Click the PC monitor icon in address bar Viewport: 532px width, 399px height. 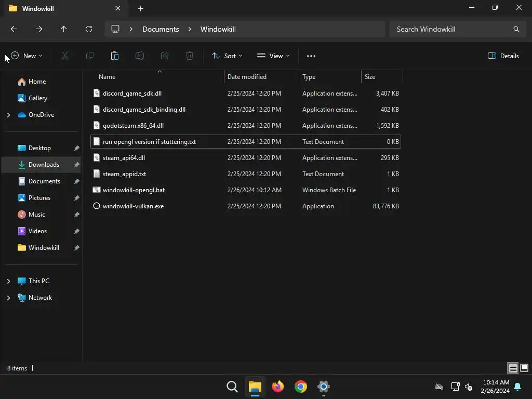[x=115, y=29]
